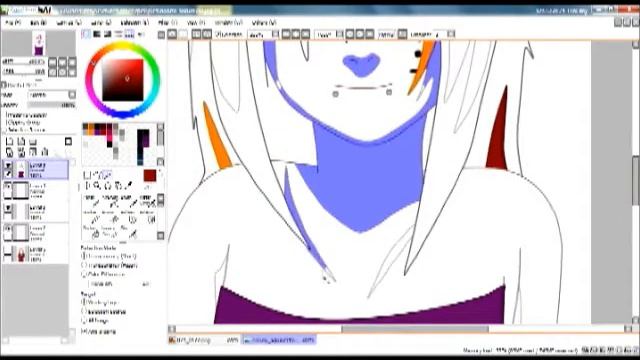Open the rotation angle dropdown arrow
The image size is (640, 360).
(x=339, y=34)
